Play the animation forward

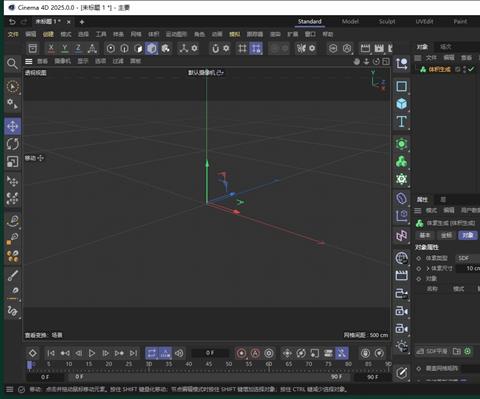(92, 353)
